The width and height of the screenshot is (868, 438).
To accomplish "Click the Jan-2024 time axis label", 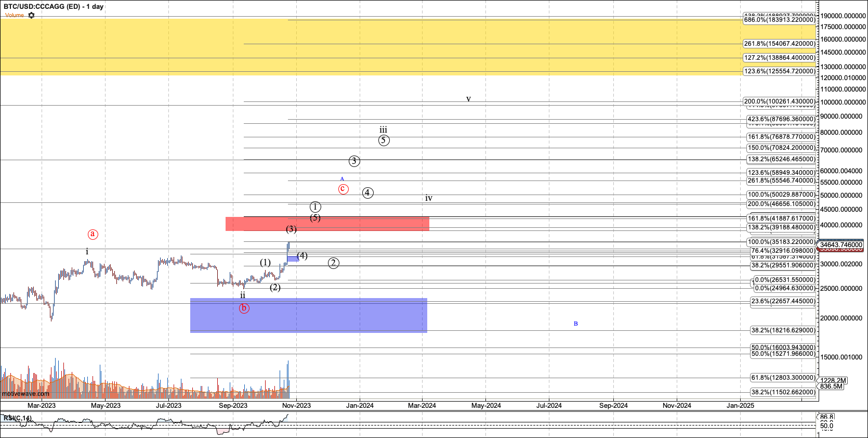I will tap(360, 405).
